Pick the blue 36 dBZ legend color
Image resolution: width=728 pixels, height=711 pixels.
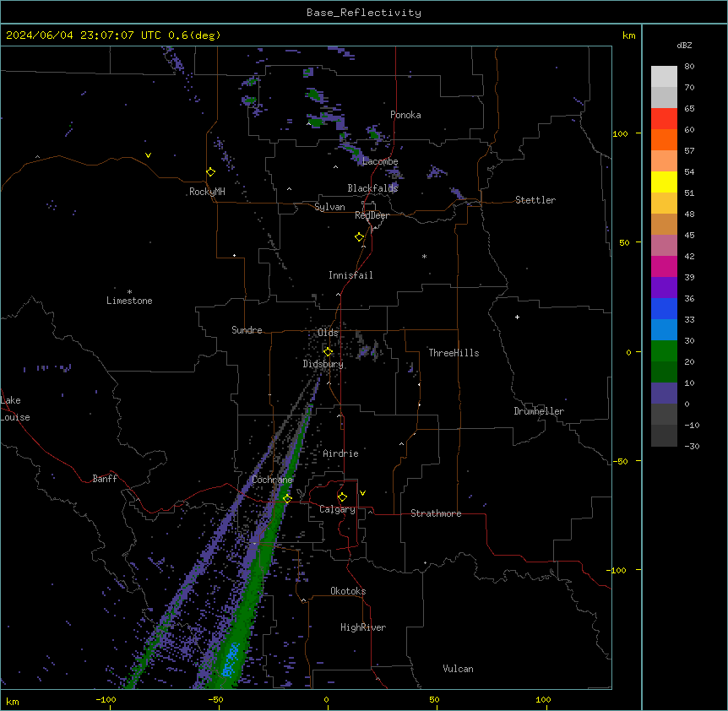tap(664, 308)
